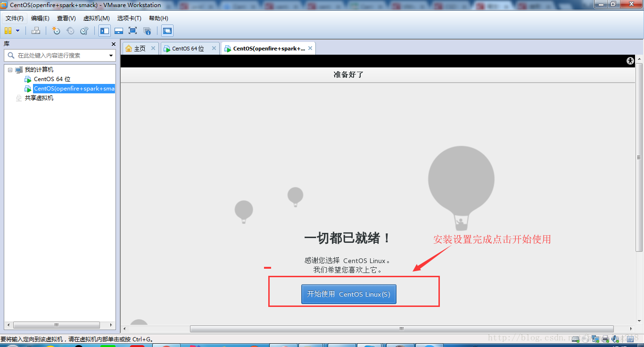Click the magnifier icon in library search
The image size is (644, 347).
(x=11, y=55)
